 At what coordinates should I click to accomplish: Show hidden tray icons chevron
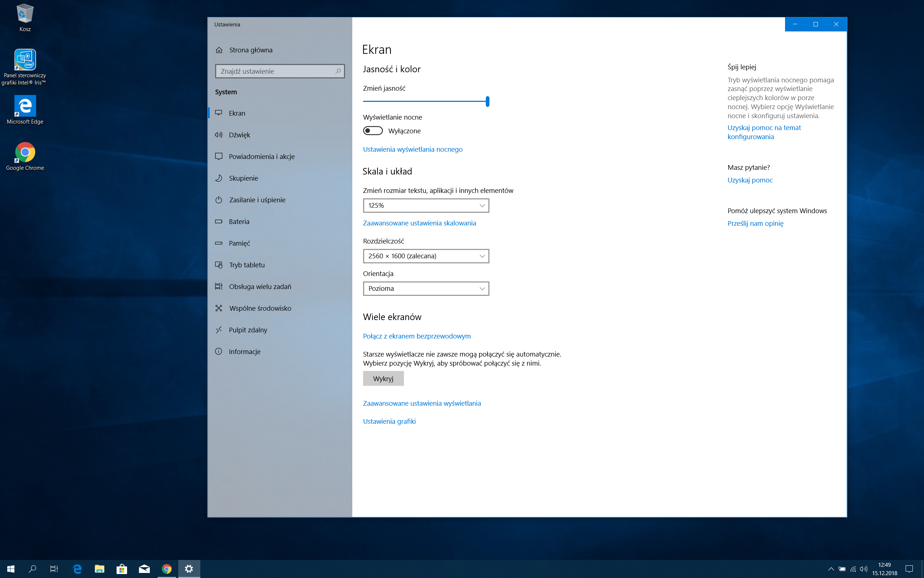pyautogui.click(x=831, y=569)
